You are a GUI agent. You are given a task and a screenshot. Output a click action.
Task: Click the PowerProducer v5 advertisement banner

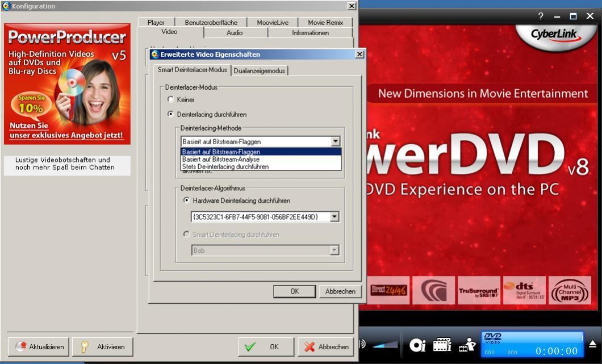[67, 84]
